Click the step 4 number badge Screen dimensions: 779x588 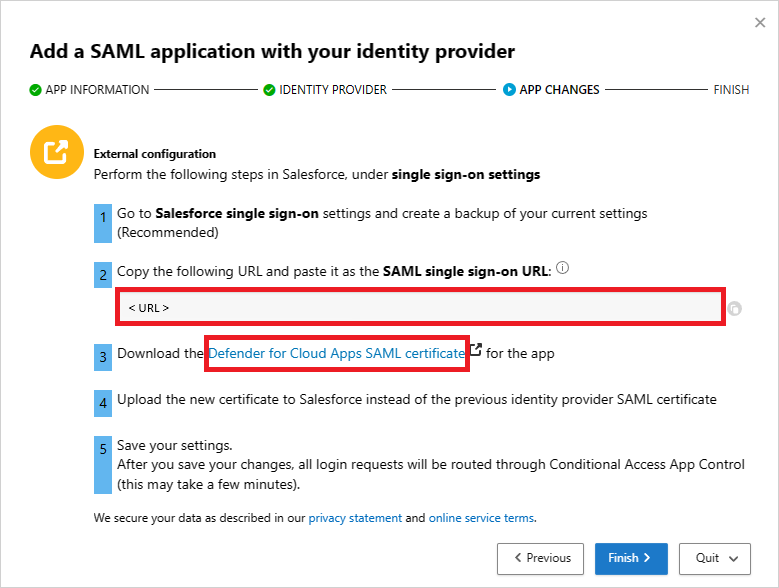click(103, 402)
